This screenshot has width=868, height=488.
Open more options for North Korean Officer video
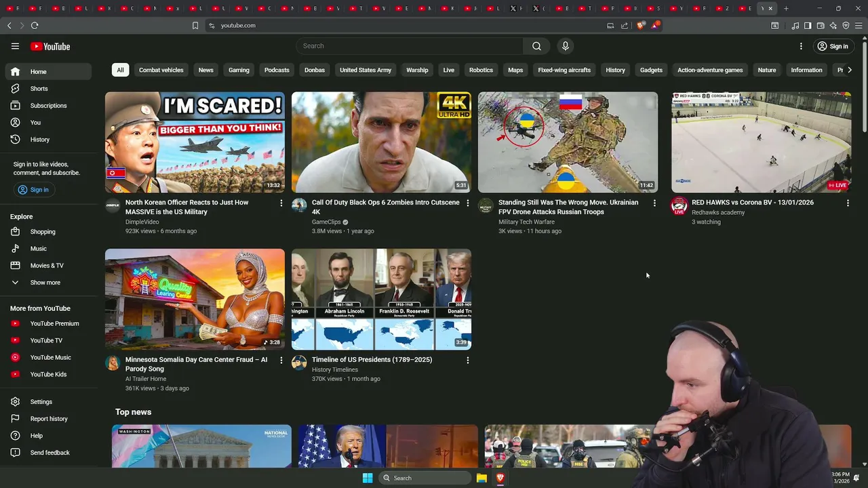(281, 203)
